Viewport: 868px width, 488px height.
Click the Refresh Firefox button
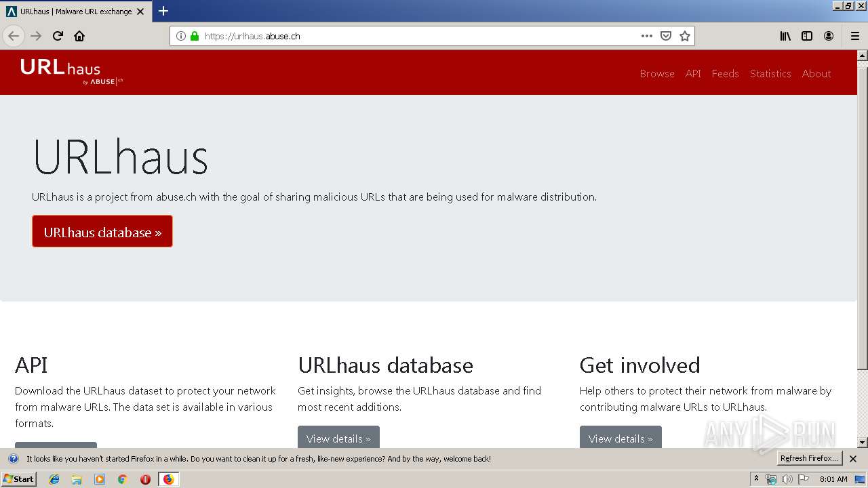pos(809,459)
